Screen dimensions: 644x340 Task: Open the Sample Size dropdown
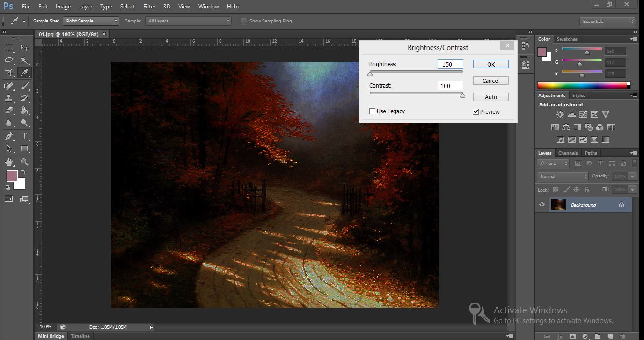click(x=91, y=21)
